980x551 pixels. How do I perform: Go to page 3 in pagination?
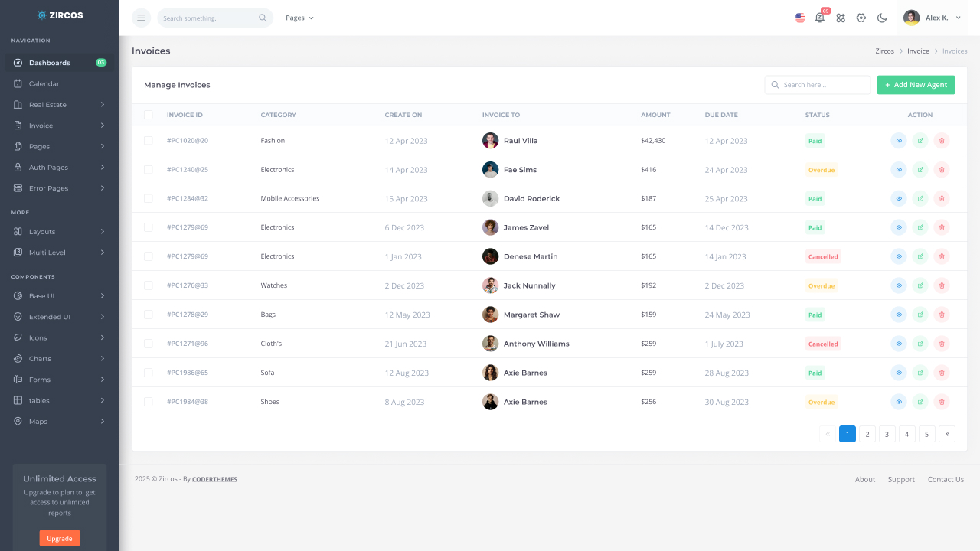pyautogui.click(x=887, y=434)
